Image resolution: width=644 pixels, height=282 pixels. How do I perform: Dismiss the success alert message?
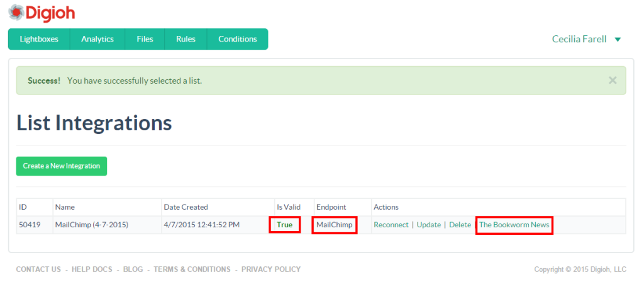pyautogui.click(x=612, y=81)
